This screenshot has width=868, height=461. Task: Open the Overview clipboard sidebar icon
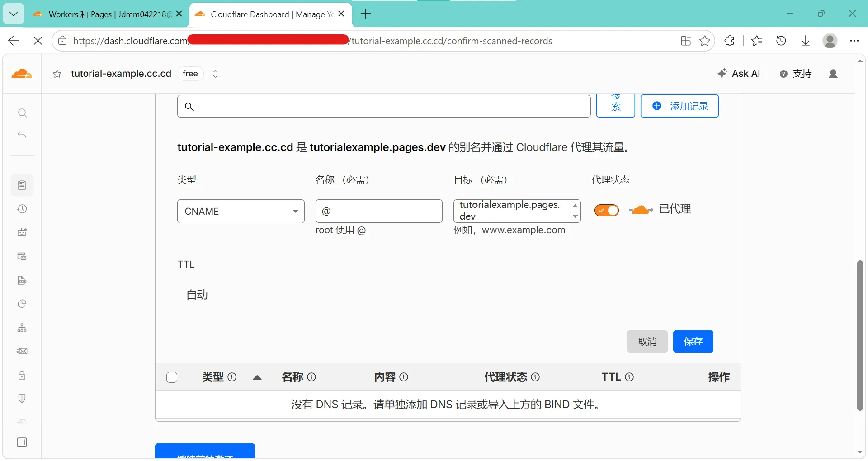22,185
